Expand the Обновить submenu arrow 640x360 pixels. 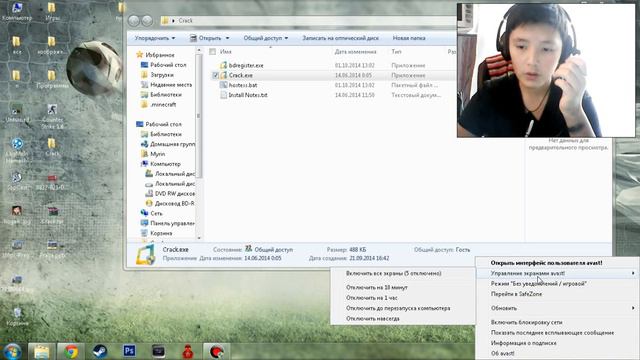click(x=633, y=308)
